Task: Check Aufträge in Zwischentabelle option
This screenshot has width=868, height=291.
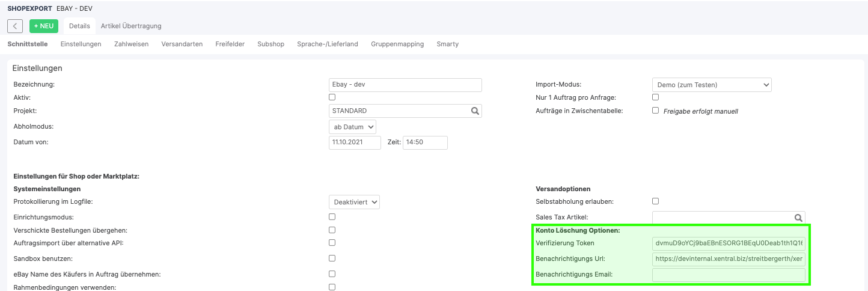Action: (655, 111)
